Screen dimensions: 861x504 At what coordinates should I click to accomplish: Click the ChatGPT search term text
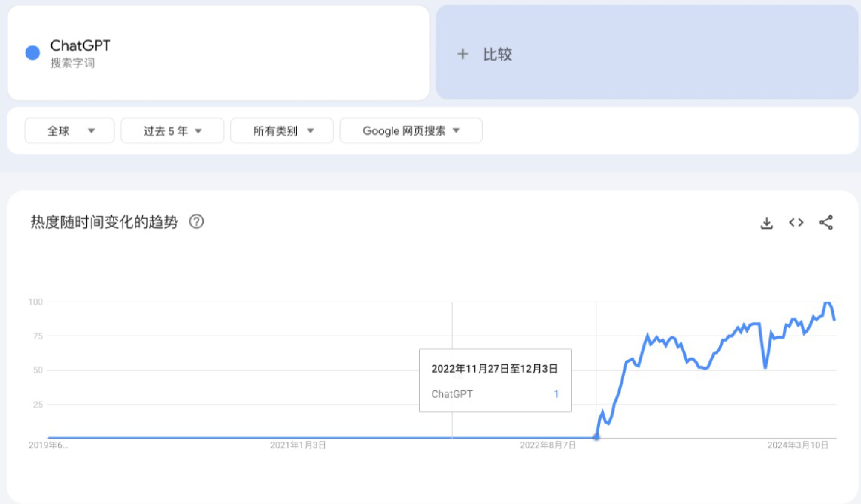point(80,46)
